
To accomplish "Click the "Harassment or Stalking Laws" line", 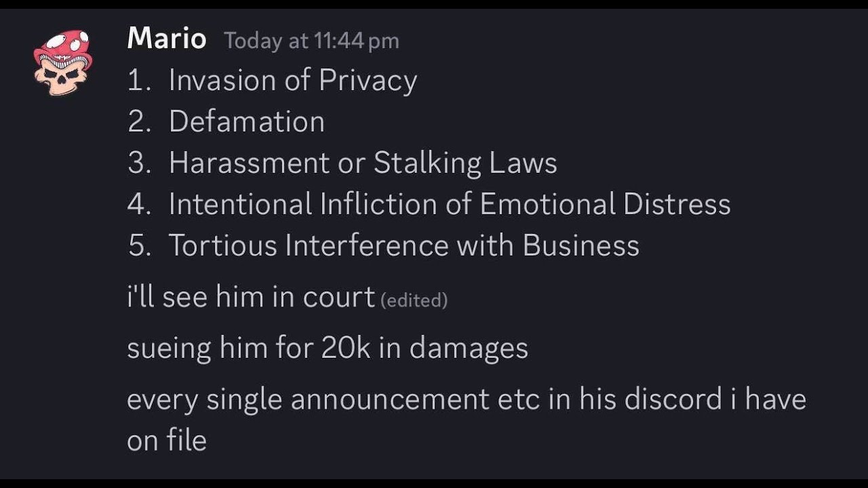I will tap(363, 163).
